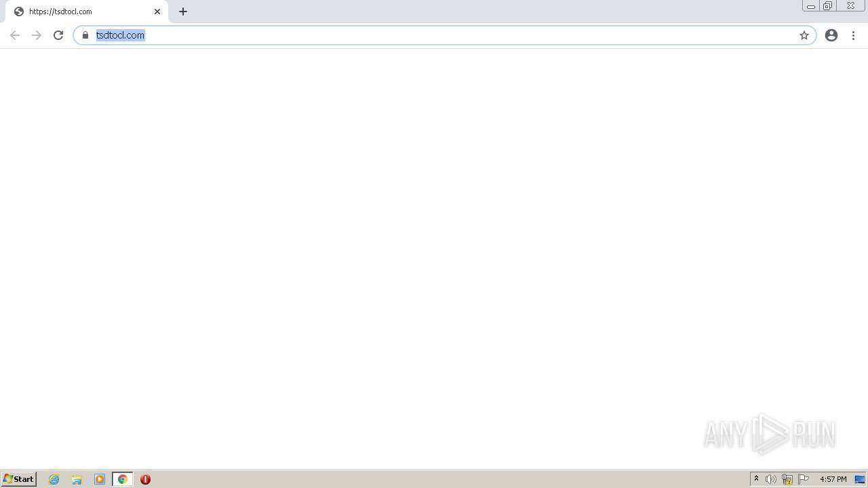Open the Action Center flag icon
868x488 pixels.
[804, 479]
